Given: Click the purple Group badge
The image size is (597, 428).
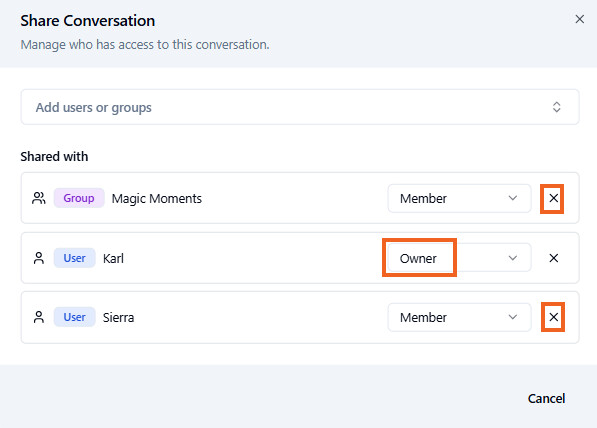Looking at the screenshot, I should click(79, 198).
